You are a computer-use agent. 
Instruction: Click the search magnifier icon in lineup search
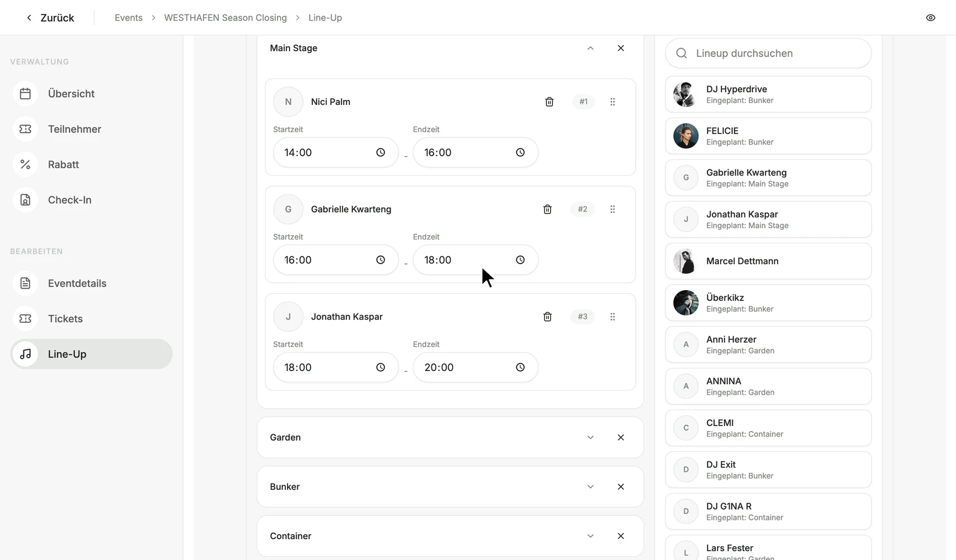pyautogui.click(x=682, y=53)
